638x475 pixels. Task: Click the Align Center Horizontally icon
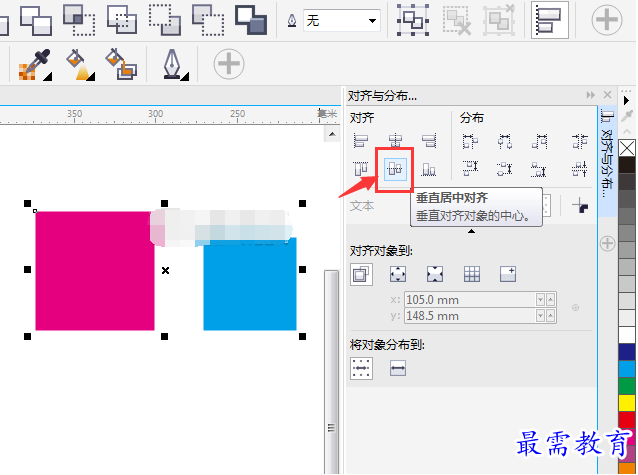coord(395,141)
